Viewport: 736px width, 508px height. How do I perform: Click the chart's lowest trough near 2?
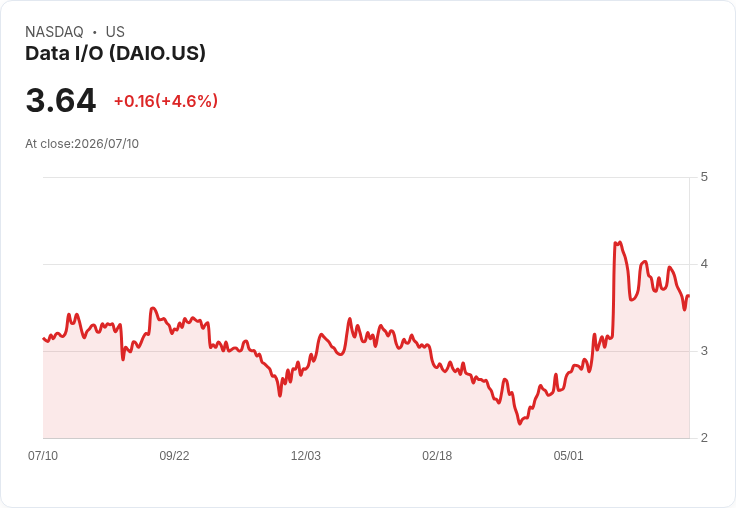tap(520, 423)
